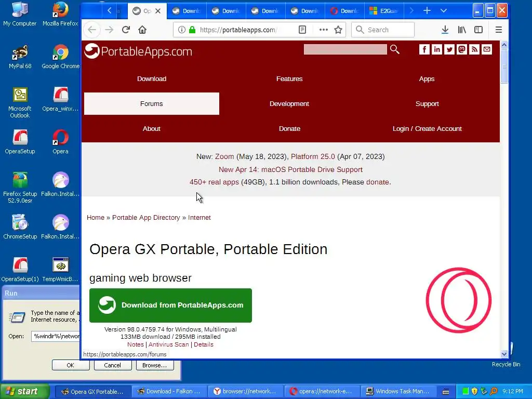Screen dimensions: 532x399
Task: Open About menu item
Action: 152,129
